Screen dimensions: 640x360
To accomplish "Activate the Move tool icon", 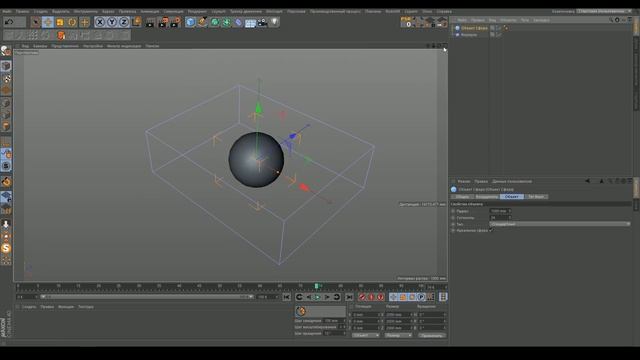I will click(48, 22).
